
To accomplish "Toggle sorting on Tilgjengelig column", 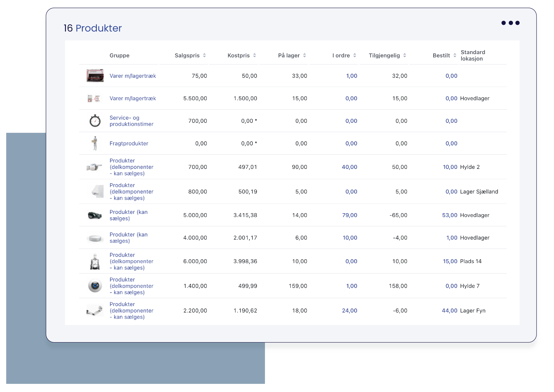I will point(404,55).
